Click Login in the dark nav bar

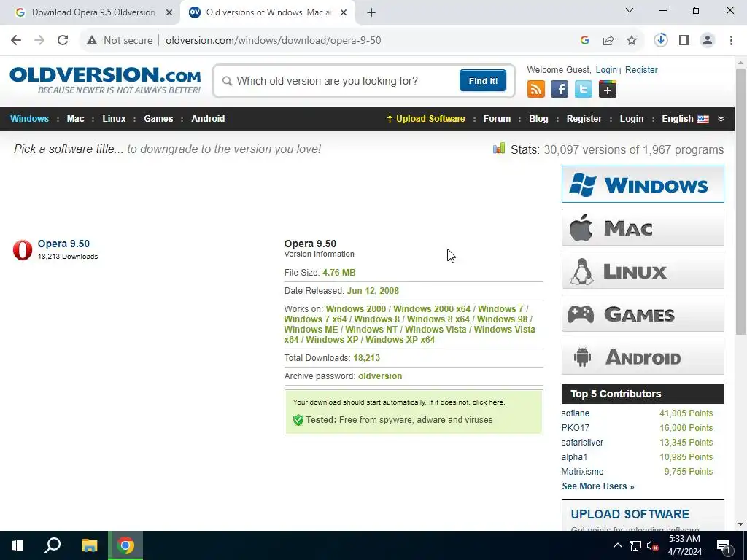(632, 119)
